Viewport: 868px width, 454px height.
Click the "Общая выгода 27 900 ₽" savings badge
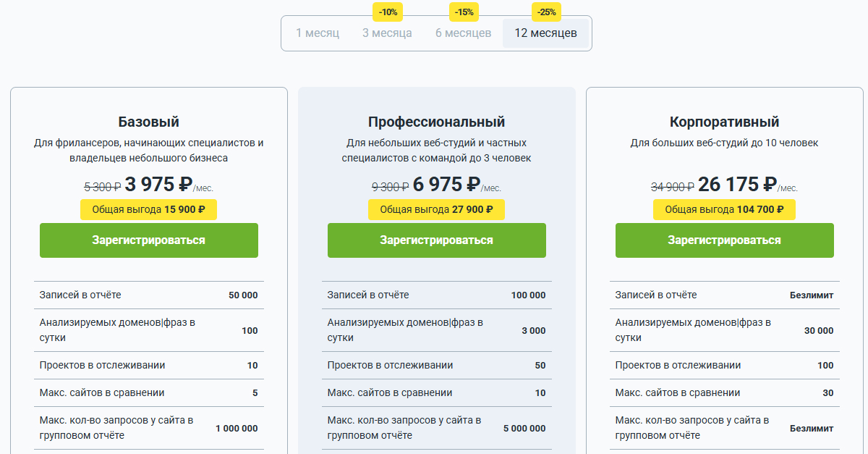pos(436,210)
